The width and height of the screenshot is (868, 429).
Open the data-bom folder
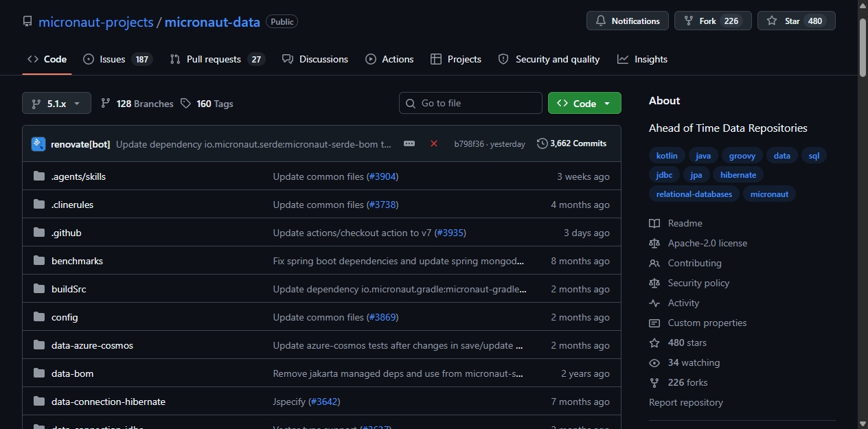[72, 373]
